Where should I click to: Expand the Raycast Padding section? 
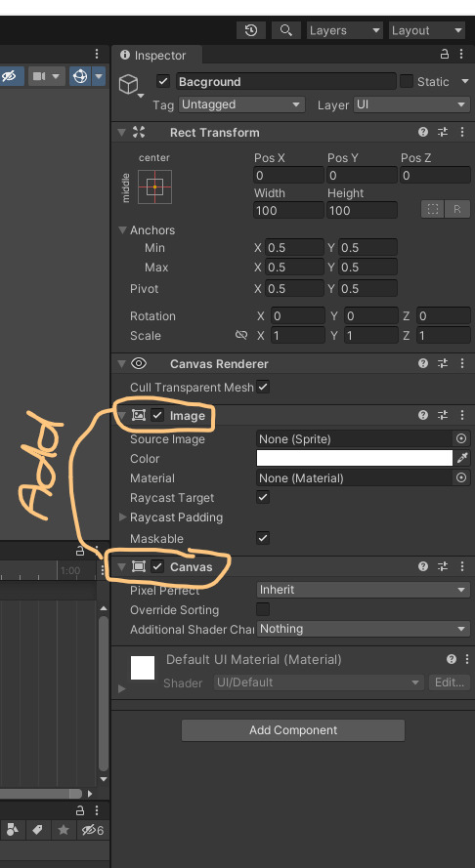pos(123,517)
